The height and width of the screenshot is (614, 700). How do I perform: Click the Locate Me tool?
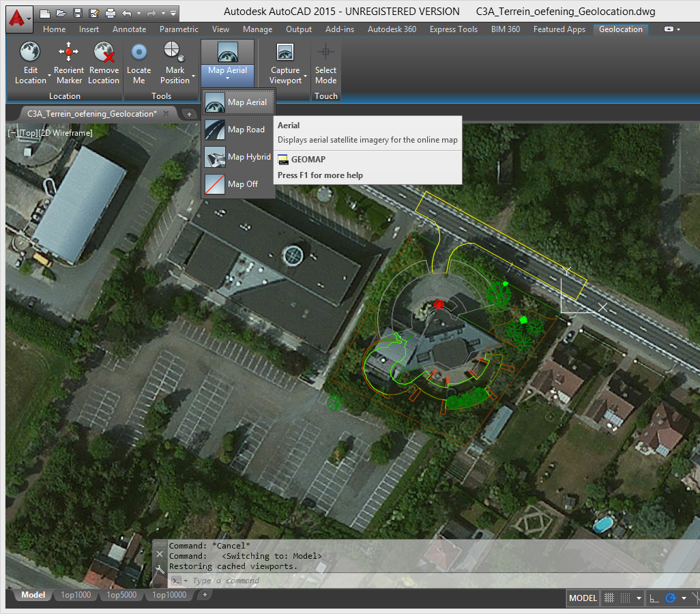(138, 63)
